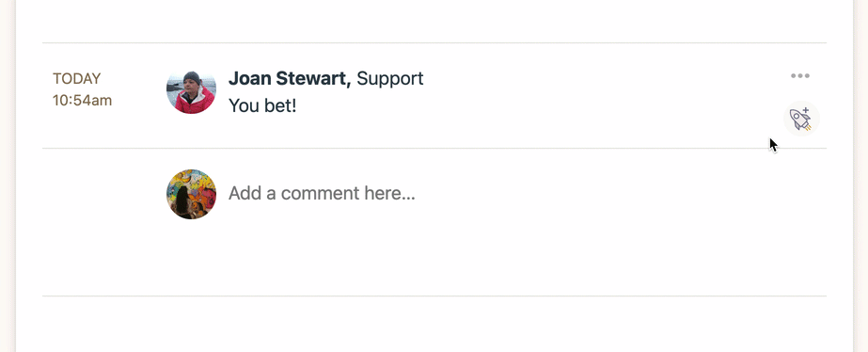868x352 pixels.
Task: Open the three-dots options menu on Joan's comment
Action: coord(800,76)
